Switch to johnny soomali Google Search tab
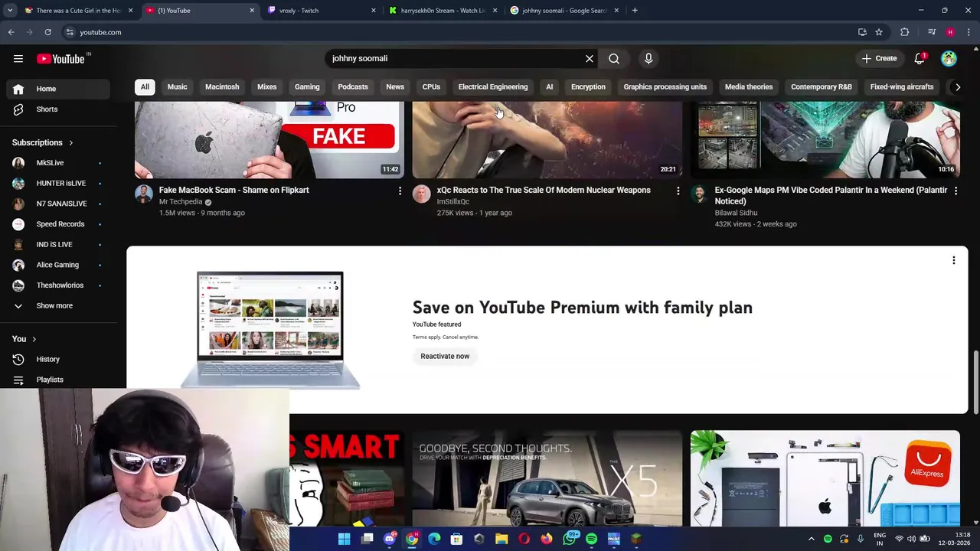 click(565, 11)
